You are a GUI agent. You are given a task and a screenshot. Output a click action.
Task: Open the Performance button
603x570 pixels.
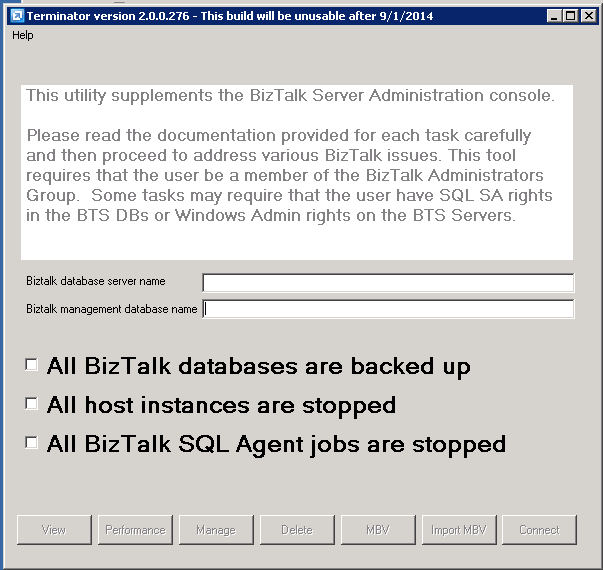point(135,530)
